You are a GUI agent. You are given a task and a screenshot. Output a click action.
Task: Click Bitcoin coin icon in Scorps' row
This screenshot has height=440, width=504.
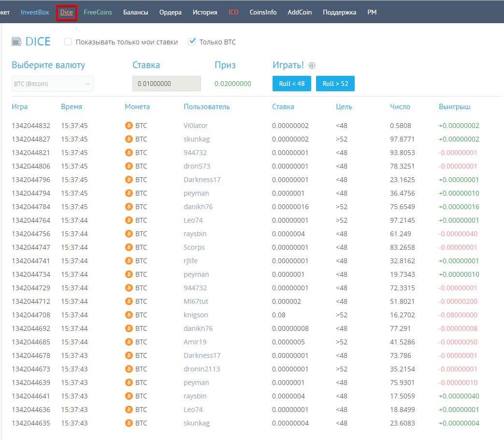click(129, 247)
